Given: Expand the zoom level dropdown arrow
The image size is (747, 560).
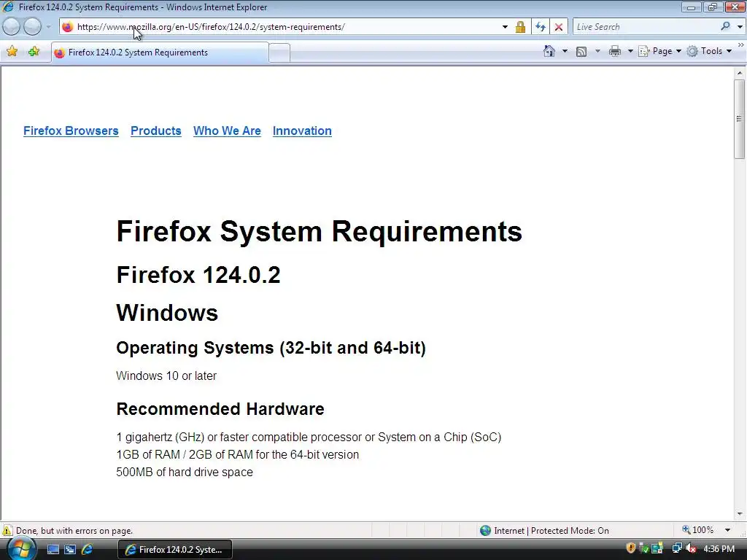Looking at the screenshot, I should coord(727,530).
